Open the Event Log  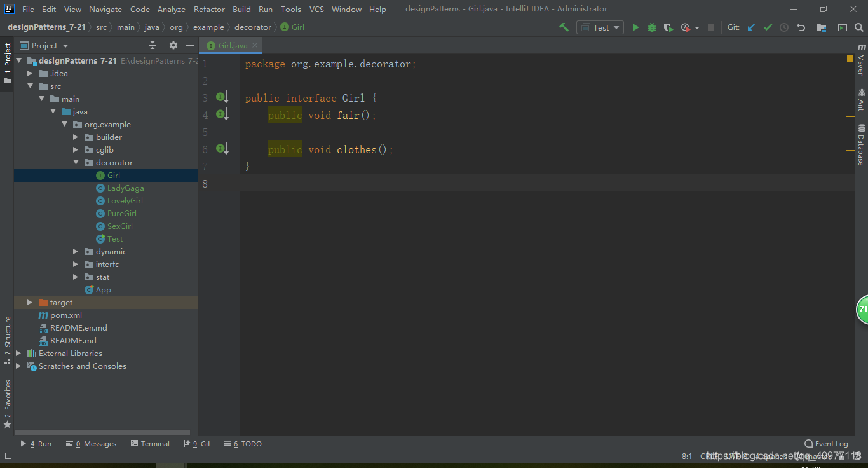coord(826,444)
